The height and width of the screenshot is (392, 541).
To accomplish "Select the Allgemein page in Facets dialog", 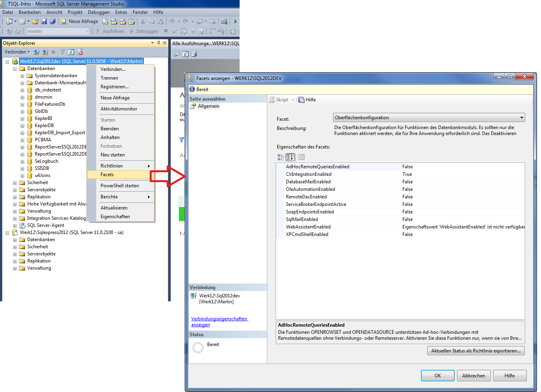I will tap(208, 106).
